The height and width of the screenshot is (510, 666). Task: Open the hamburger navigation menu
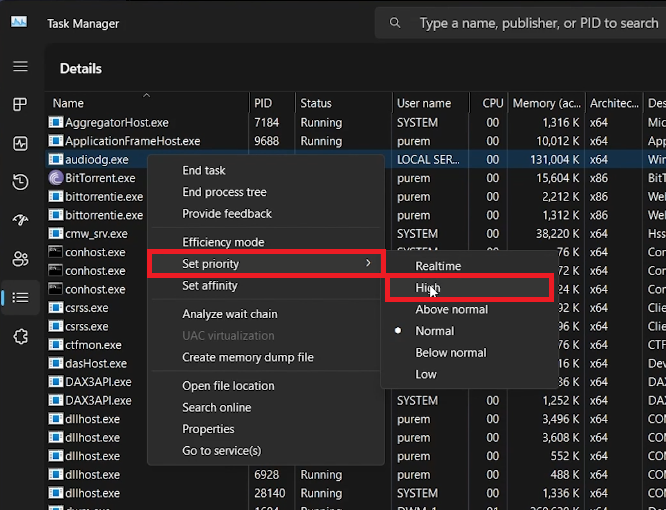click(x=20, y=67)
